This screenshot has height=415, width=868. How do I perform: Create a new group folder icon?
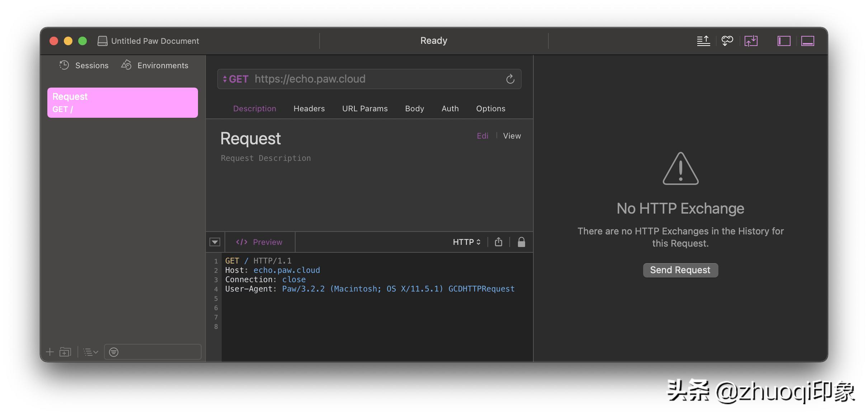point(65,352)
